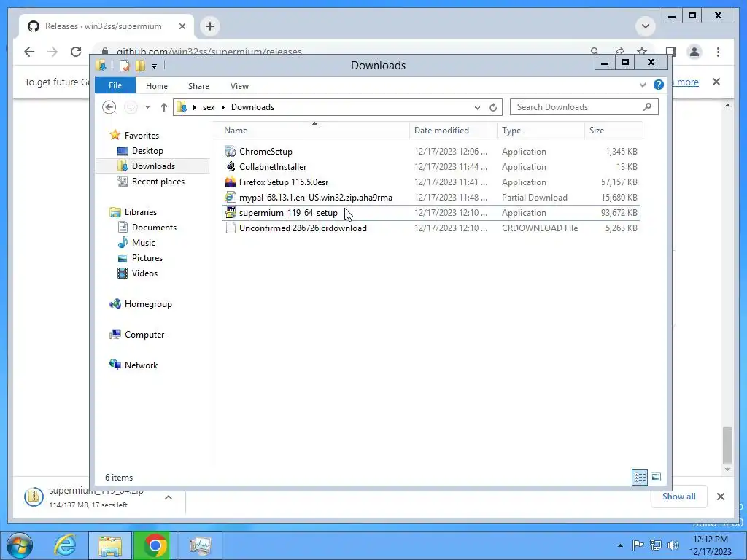Select Unconfirmed 286726.crdownload file icon
747x560 pixels.
coord(231,228)
